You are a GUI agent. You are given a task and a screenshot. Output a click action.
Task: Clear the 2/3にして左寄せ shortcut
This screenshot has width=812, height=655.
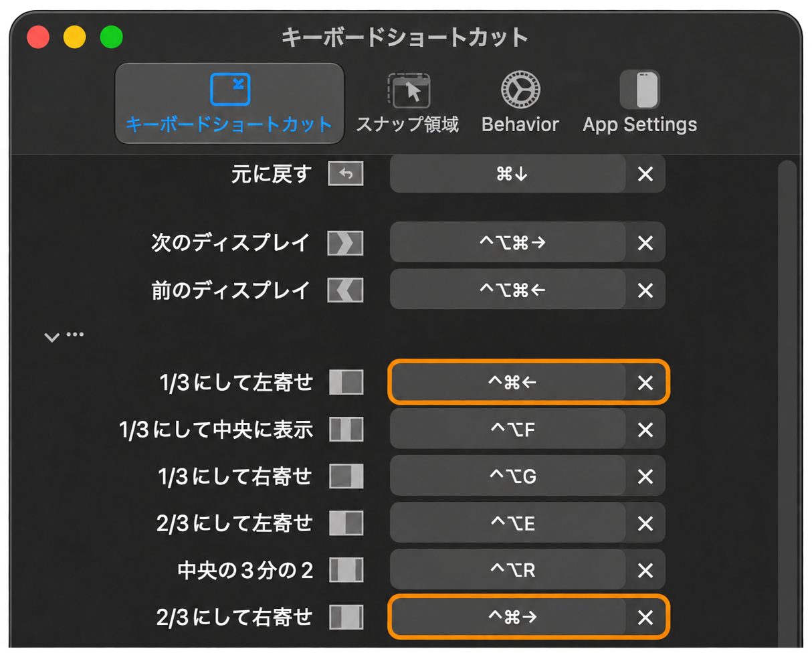click(645, 523)
